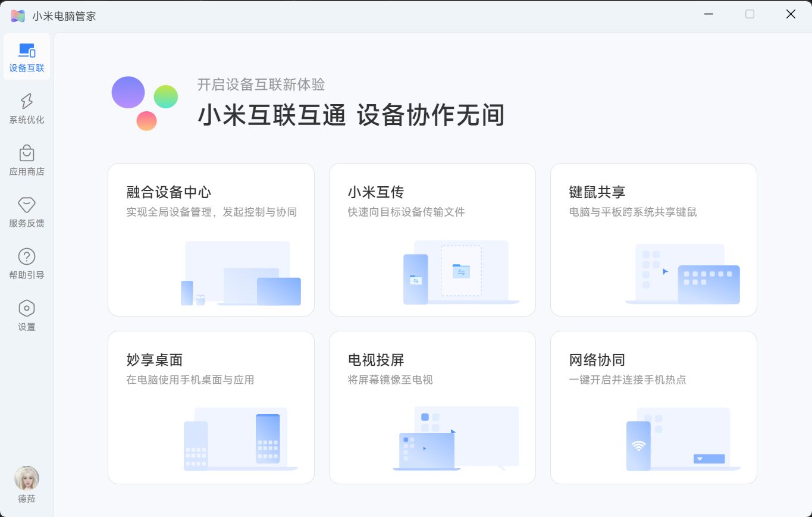The height and width of the screenshot is (517, 812).
Task: Open the 电视投屏 card
Action: [x=432, y=408]
